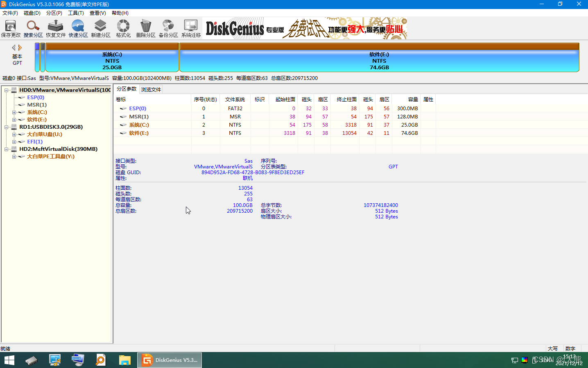Select the 分区参数 tab
The height and width of the screenshot is (368, 588).
coord(127,89)
